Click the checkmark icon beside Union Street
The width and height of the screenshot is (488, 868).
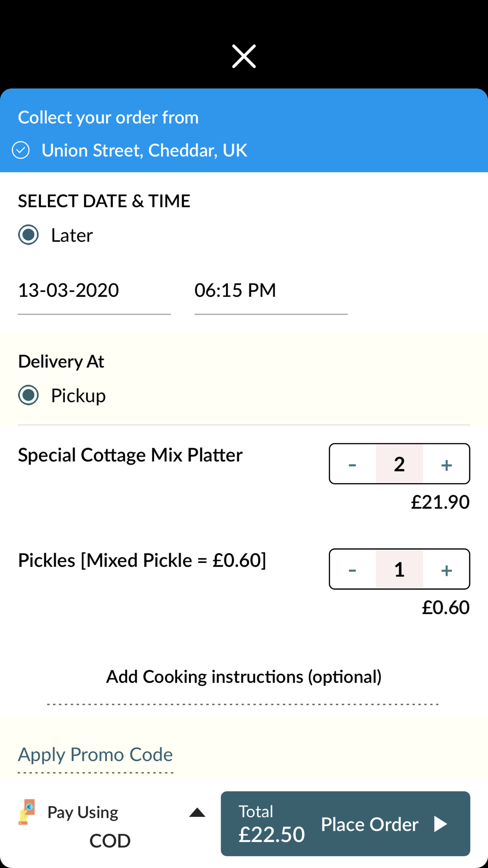click(21, 150)
